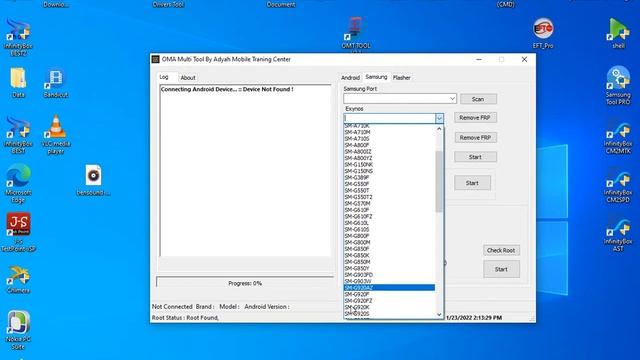Click the Scan button
This screenshot has width=640, height=360.
pos(478,99)
